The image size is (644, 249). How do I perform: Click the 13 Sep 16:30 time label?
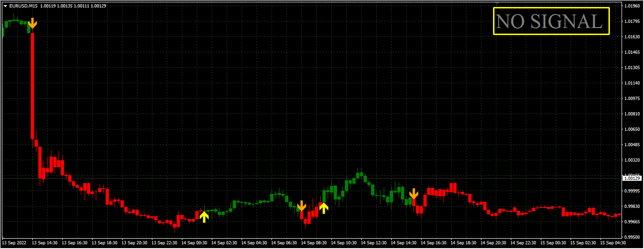76,243
